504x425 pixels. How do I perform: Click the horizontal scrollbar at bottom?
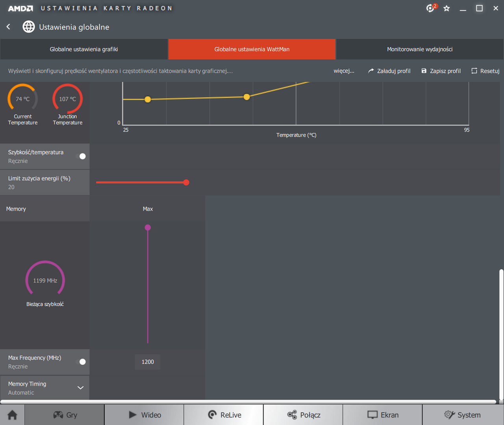click(x=248, y=402)
